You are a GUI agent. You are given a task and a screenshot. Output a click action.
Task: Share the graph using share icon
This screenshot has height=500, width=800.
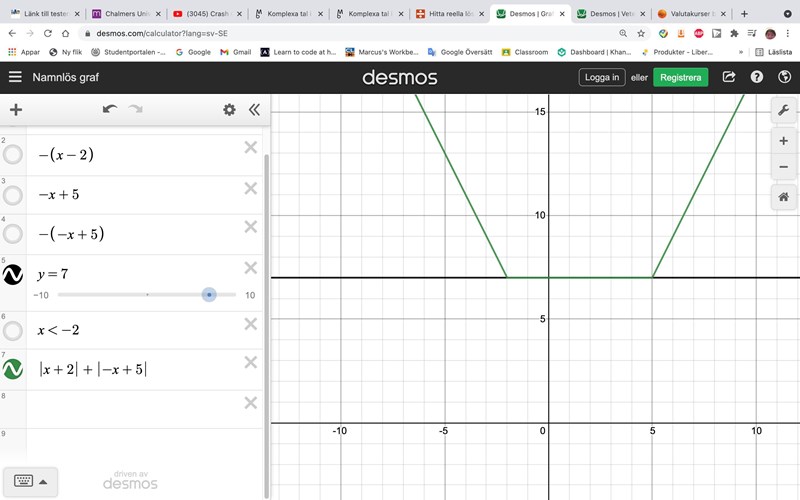point(729,77)
